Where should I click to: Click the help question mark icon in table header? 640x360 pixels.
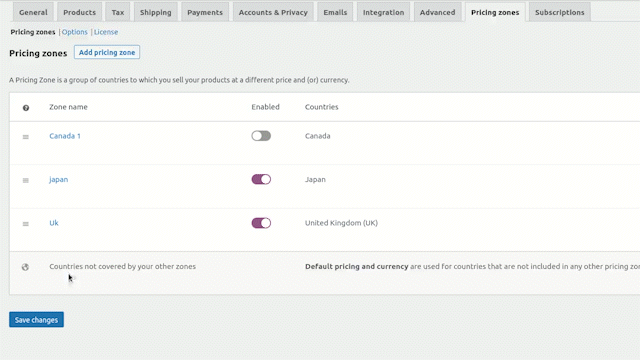click(x=26, y=108)
